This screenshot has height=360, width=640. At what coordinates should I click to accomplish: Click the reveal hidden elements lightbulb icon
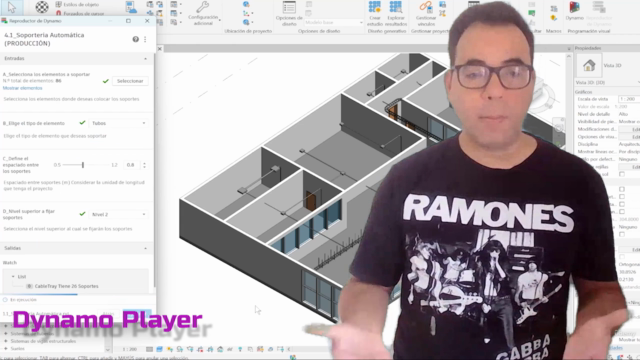point(240,349)
